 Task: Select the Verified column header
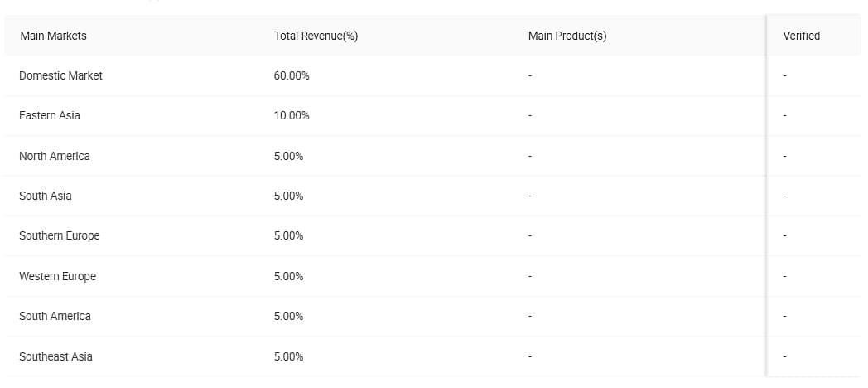pos(801,36)
